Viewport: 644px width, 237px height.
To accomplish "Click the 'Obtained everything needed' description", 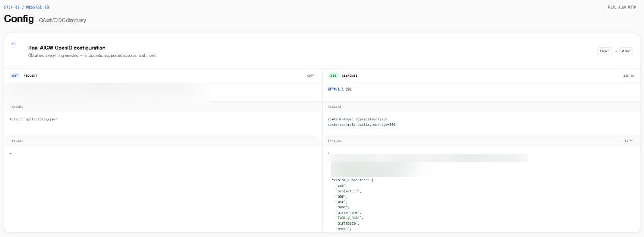I will pos(92,55).
